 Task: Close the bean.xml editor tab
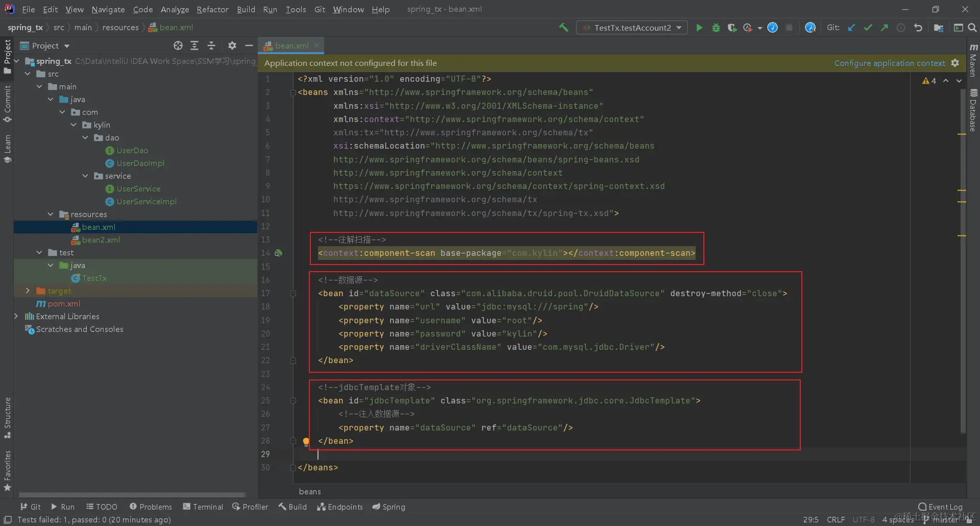coord(316,45)
